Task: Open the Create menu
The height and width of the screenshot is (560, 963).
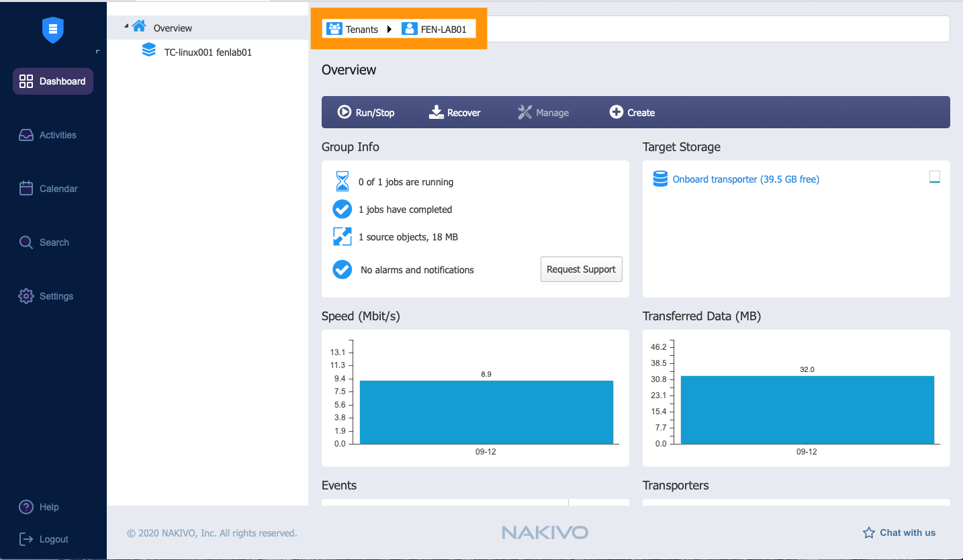Action: pos(632,112)
